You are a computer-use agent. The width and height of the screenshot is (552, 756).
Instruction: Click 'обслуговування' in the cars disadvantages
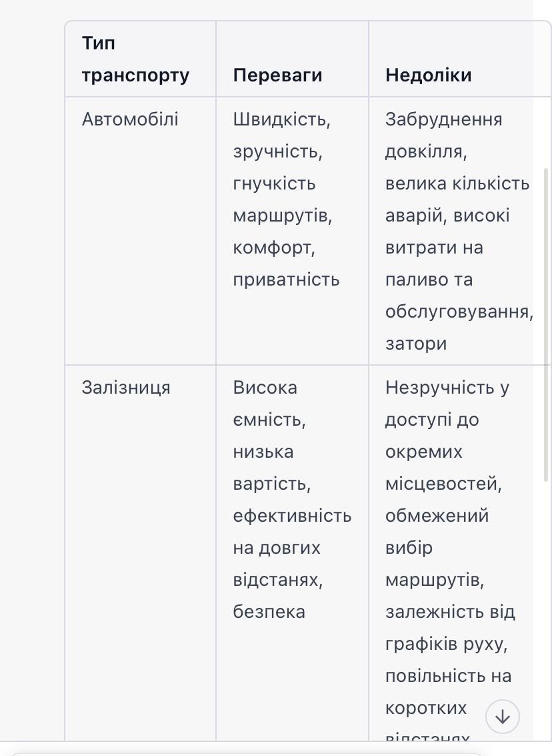click(x=457, y=312)
